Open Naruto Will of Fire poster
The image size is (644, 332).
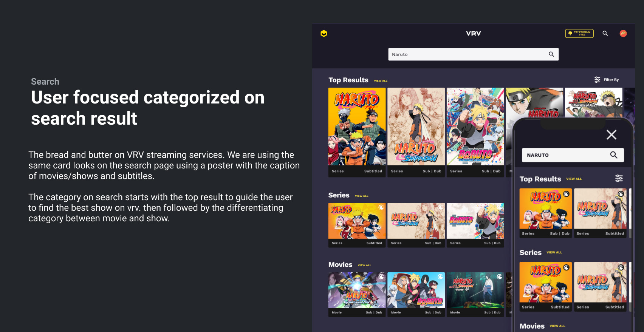pos(594,103)
